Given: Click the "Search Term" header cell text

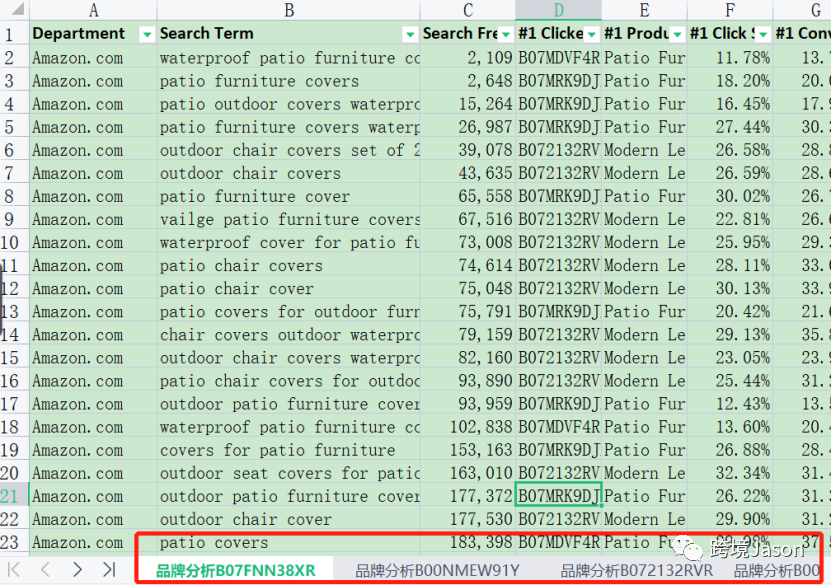Looking at the screenshot, I should pos(207,33).
